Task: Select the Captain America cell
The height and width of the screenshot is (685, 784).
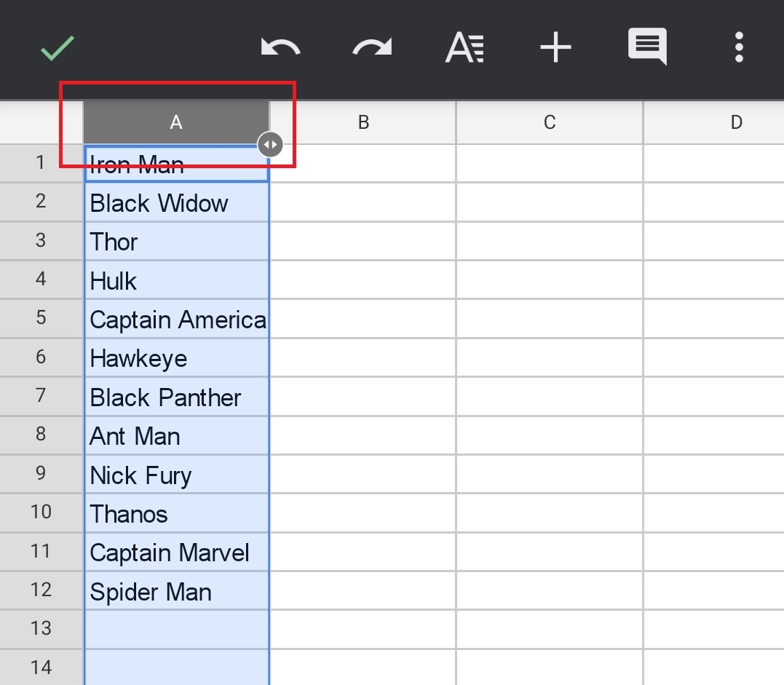Action: pyautogui.click(x=176, y=319)
